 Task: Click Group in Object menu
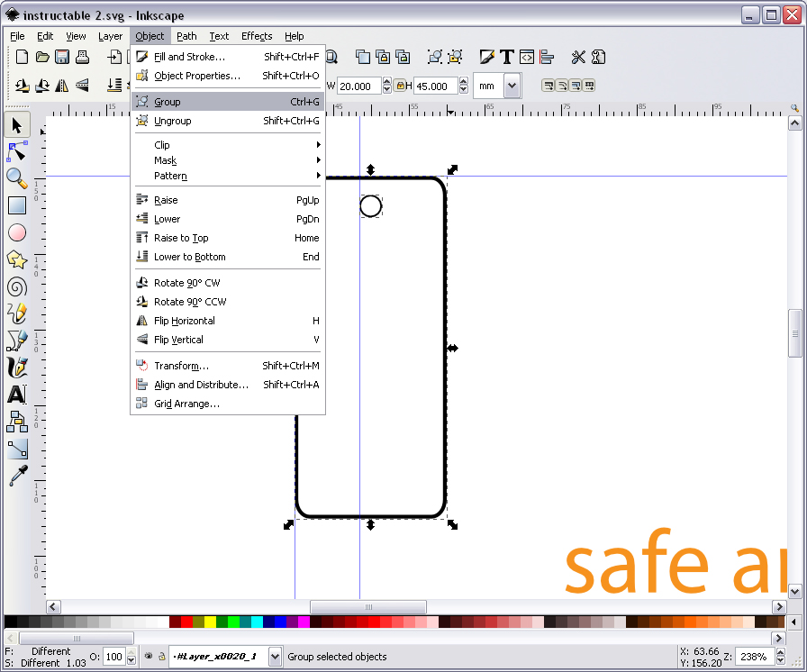(x=228, y=102)
